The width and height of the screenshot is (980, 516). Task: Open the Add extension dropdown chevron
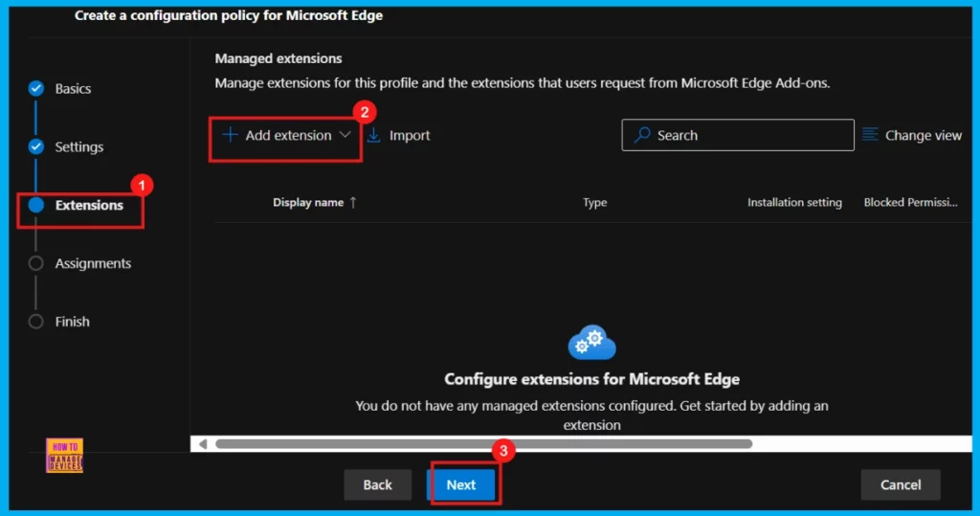pos(345,134)
